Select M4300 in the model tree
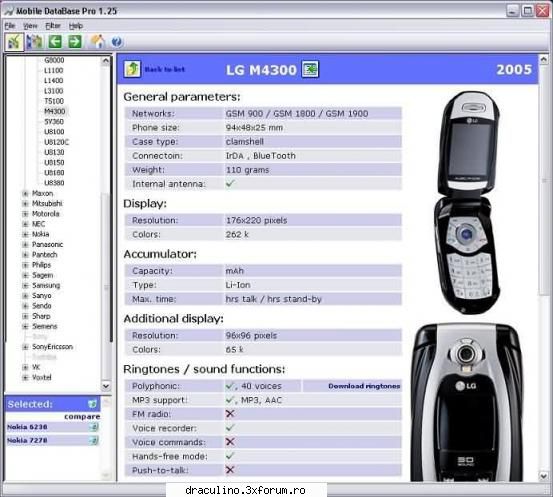 click(55, 111)
